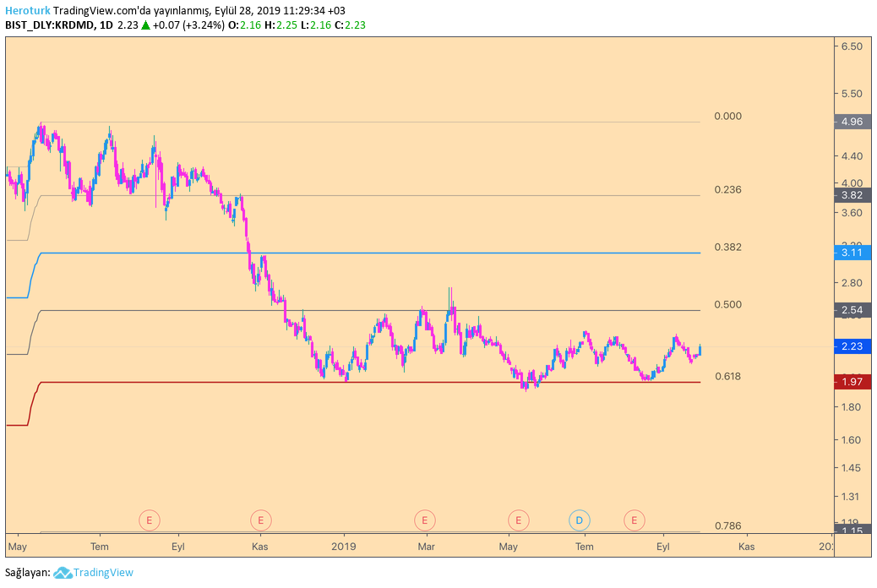The height and width of the screenshot is (588, 877).
Task: Click the blue 3.11 price label
Action: [852, 253]
